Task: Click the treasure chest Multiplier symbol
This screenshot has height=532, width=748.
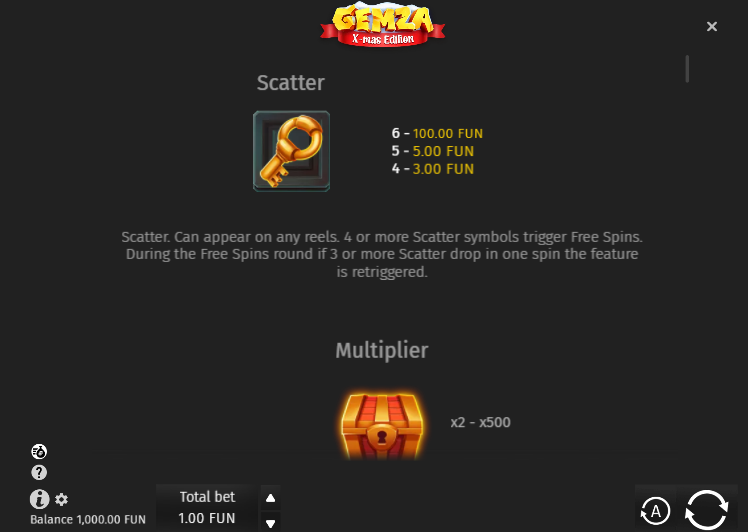Action: coord(382,426)
